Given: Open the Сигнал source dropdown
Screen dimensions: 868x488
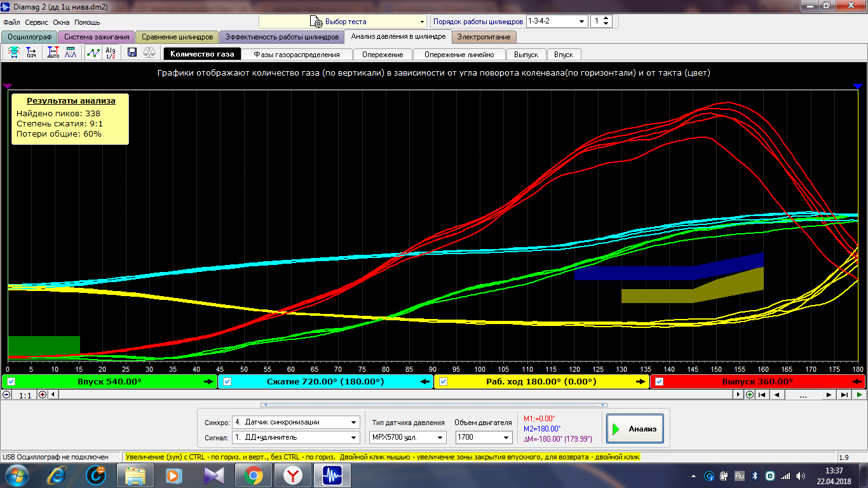Looking at the screenshot, I should pyautogui.click(x=296, y=437).
